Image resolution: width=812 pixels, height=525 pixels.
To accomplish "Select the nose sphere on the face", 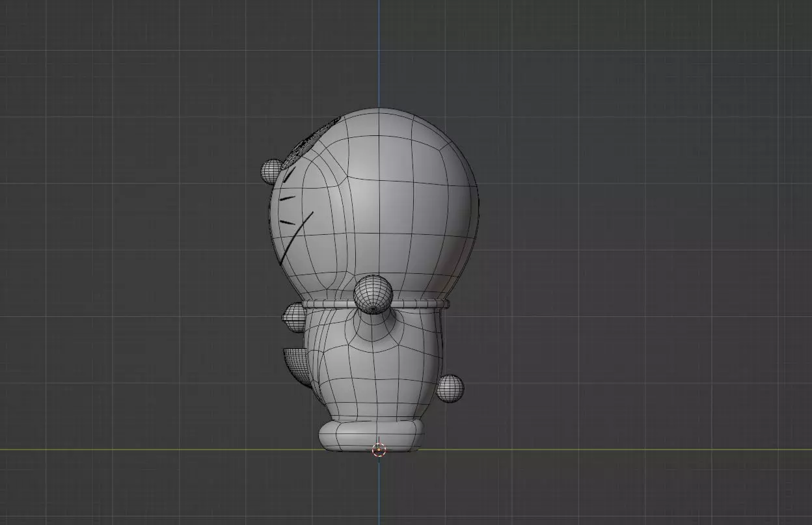I will click(x=271, y=171).
